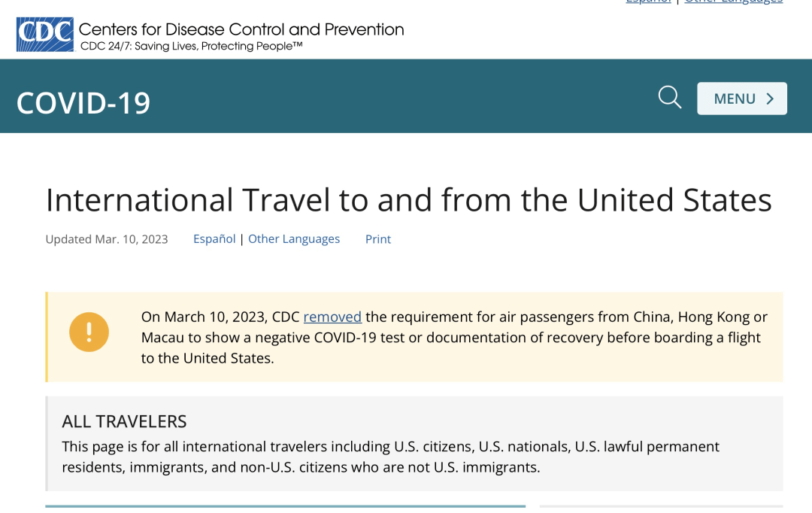Open search with the magnifying glass icon

click(x=669, y=98)
